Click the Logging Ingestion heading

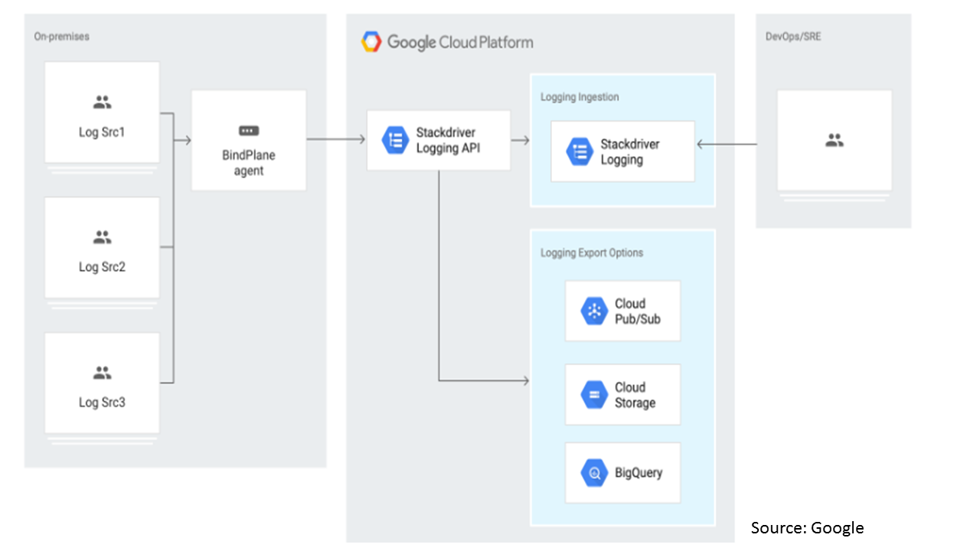tap(580, 97)
